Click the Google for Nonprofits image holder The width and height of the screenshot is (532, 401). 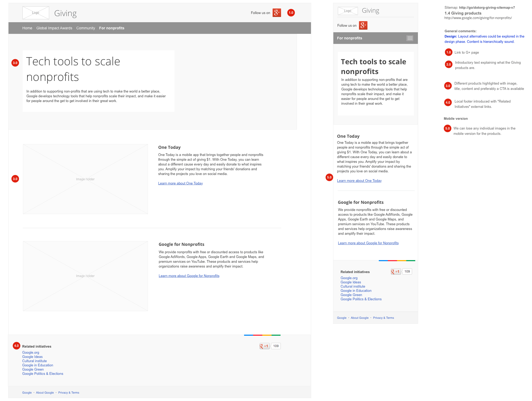pyautogui.click(x=85, y=276)
